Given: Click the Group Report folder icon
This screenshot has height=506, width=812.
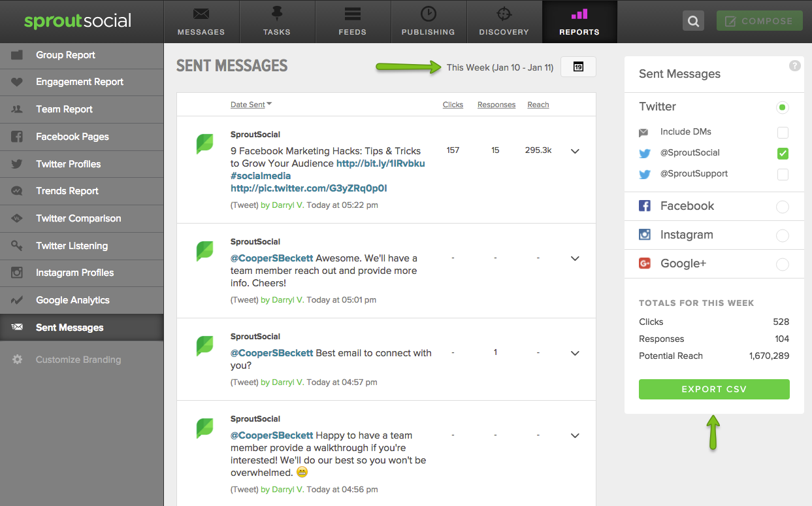Looking at the screenshot, I should click(17, 55).
